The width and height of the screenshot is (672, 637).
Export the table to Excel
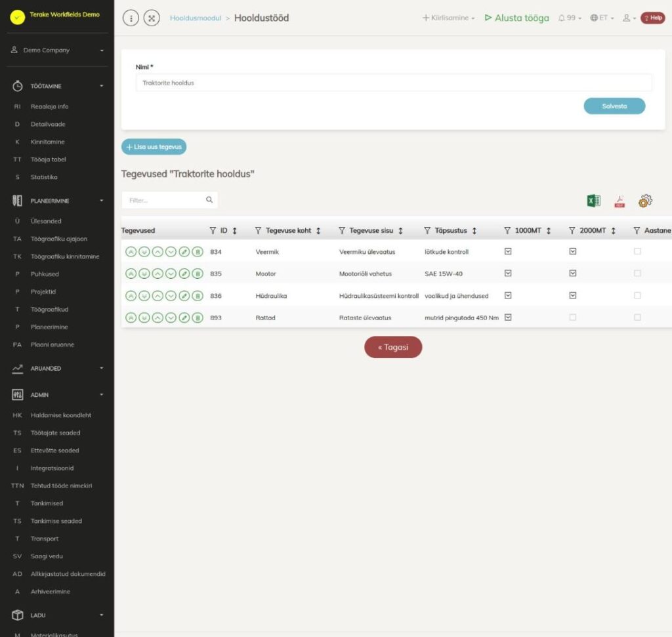coord(593,201)
